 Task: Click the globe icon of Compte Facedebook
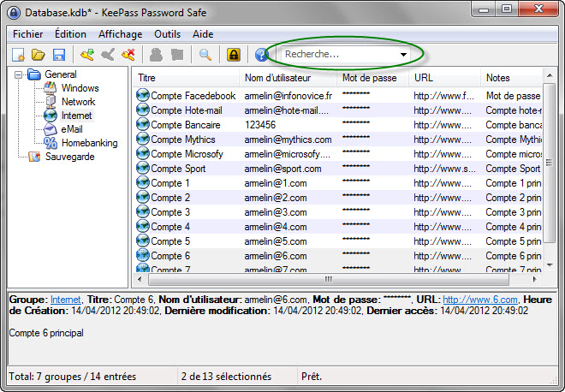(143, 95)
